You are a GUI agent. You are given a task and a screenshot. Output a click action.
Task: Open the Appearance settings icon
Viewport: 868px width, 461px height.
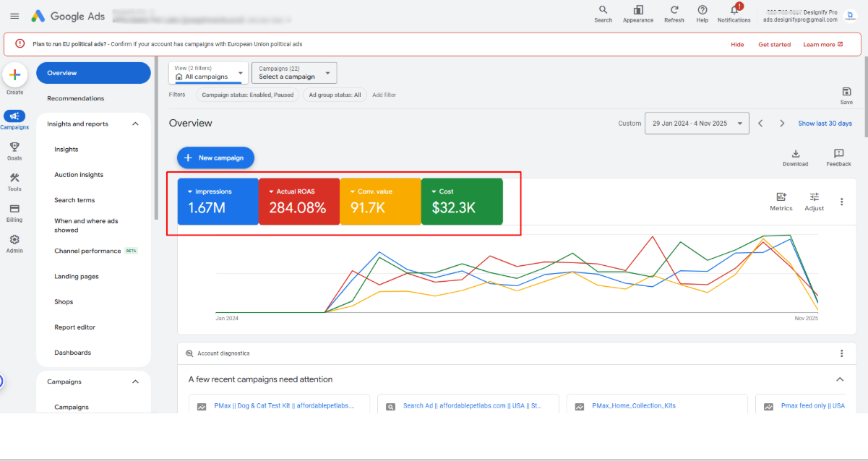638,10
